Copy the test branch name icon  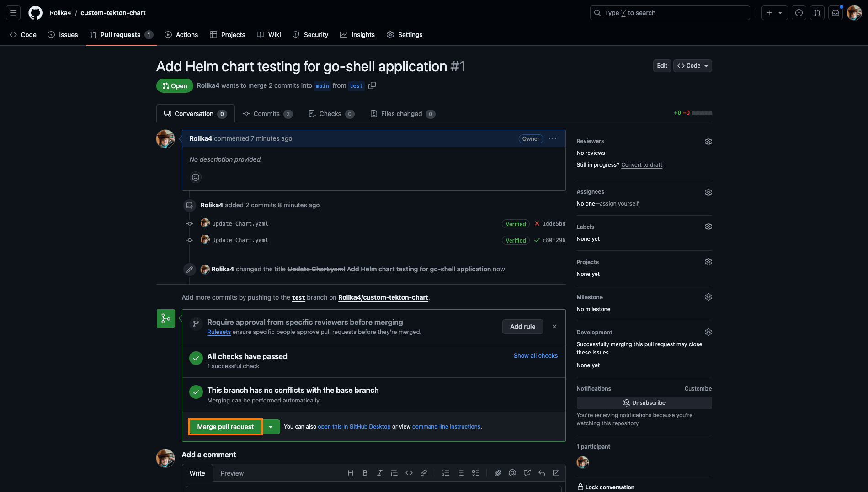(372, 86)
